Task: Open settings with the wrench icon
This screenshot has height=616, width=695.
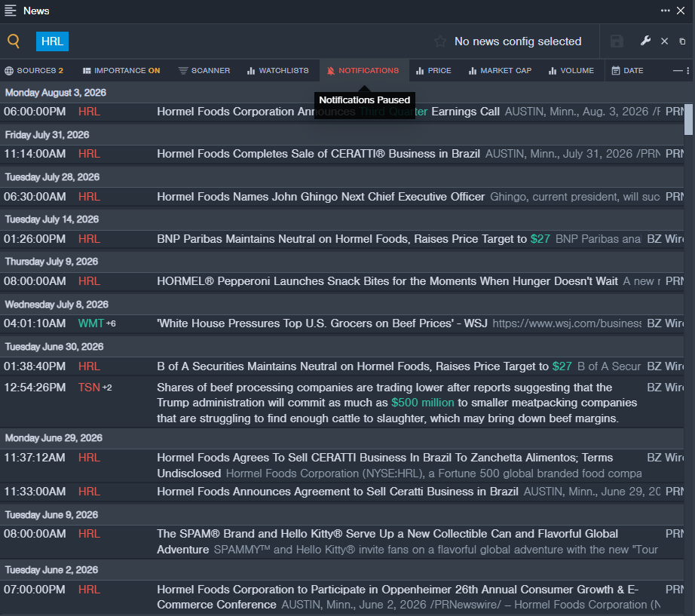Action: [x=645, y=41]
